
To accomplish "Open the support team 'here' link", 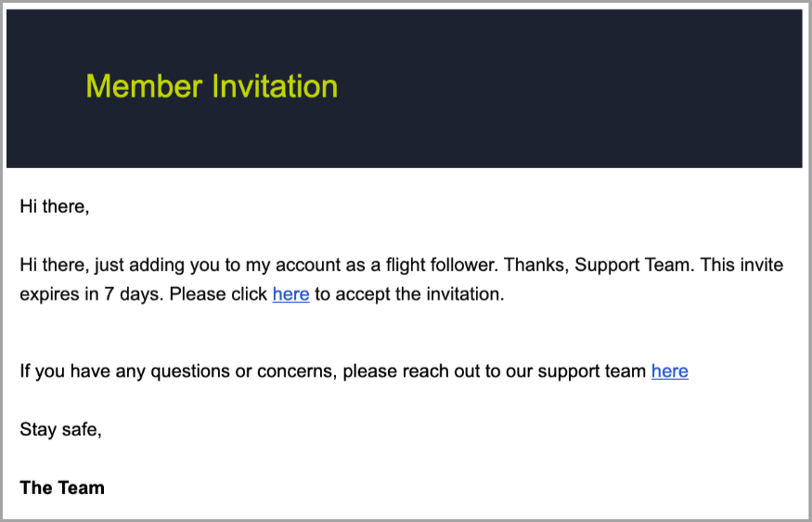I will pos(669,372).
